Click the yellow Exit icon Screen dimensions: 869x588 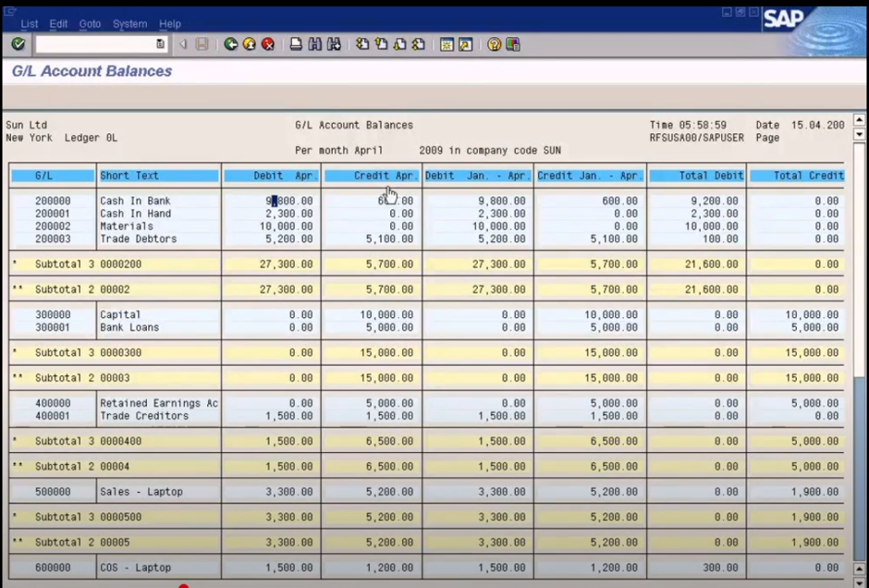pos(249,44)
